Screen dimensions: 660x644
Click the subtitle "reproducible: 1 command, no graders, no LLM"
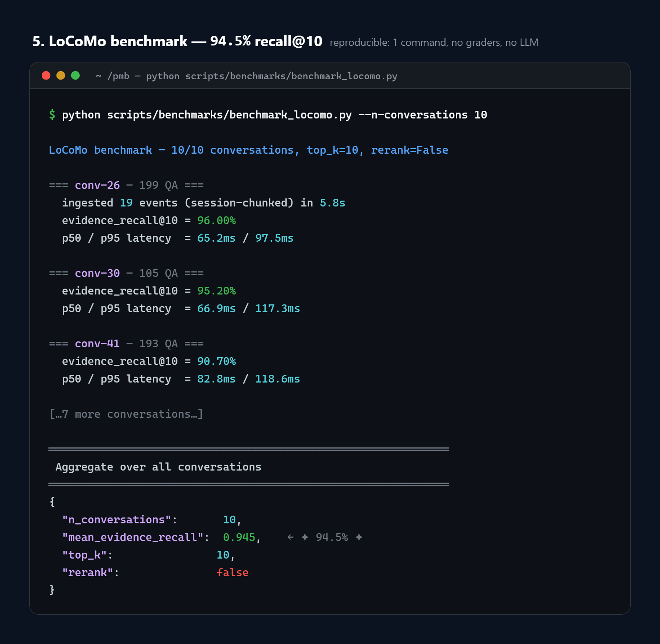(x=434, y=43)
